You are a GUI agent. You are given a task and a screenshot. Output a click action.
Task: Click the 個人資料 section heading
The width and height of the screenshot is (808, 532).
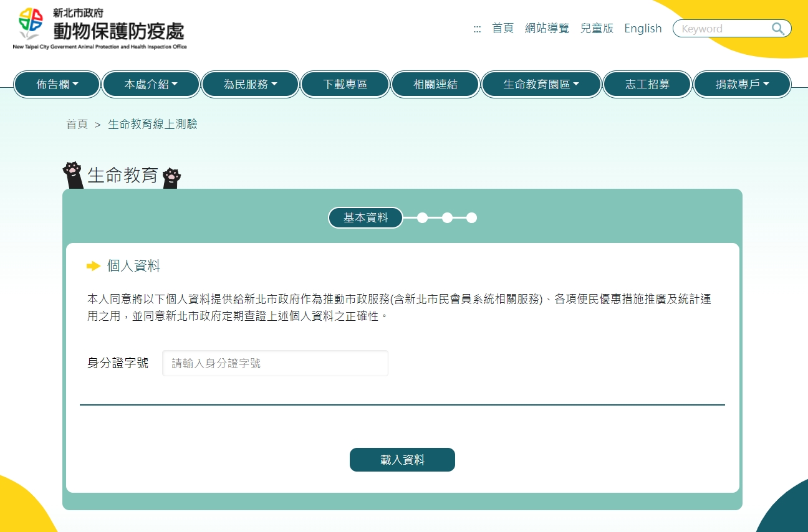click(133, 266)
